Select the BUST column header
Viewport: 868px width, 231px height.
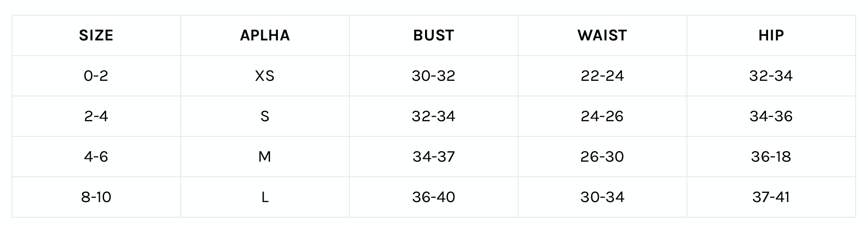433,35
